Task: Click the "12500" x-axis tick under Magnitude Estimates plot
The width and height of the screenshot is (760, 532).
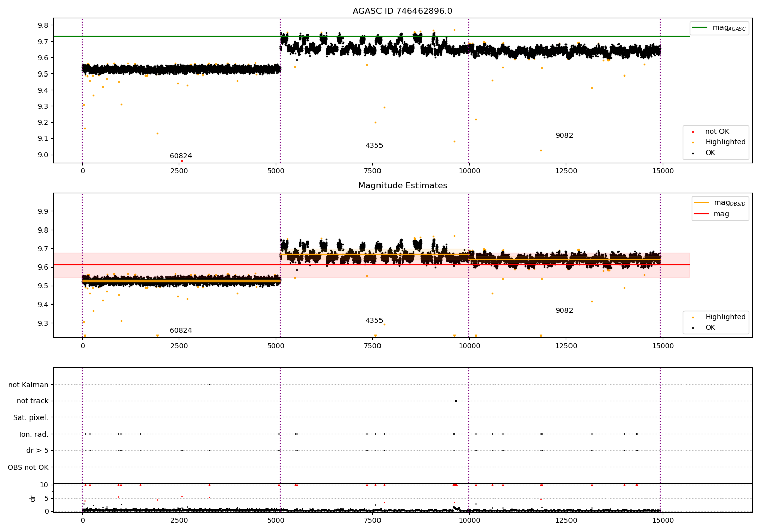Action: 566,346
